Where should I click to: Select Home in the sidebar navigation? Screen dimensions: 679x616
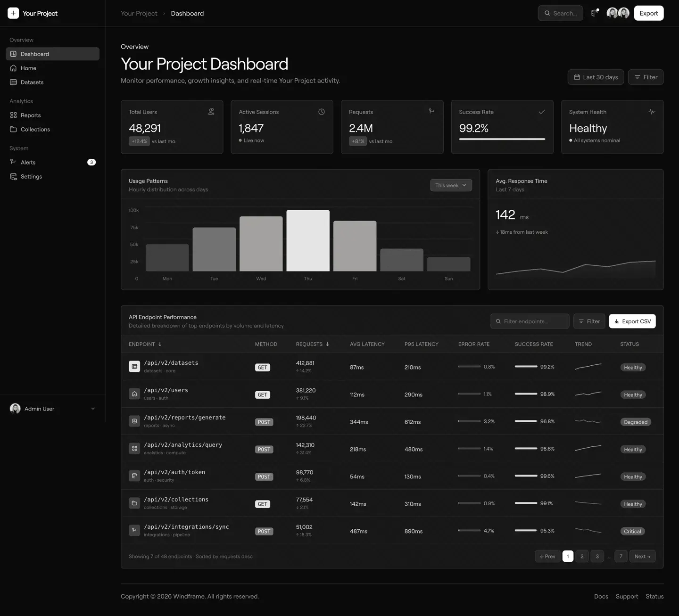[x=28, y=68]
